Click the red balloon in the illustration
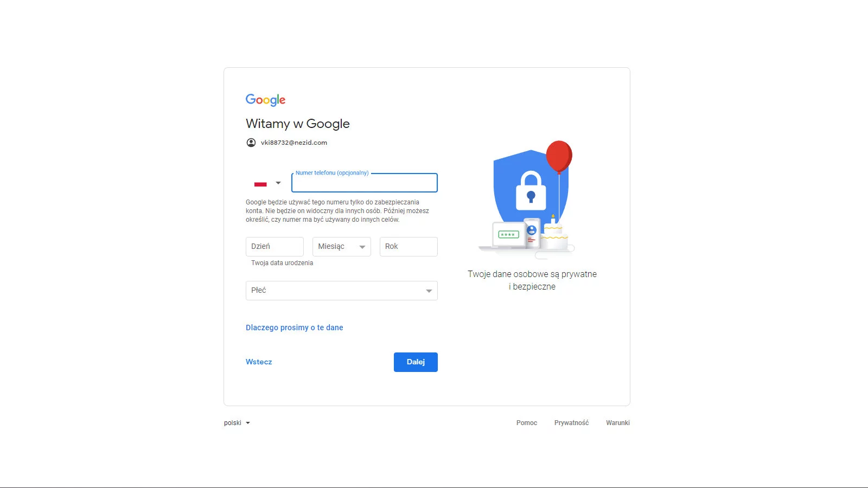Viewport: 868px width, 488px height. tap(559, 156)
